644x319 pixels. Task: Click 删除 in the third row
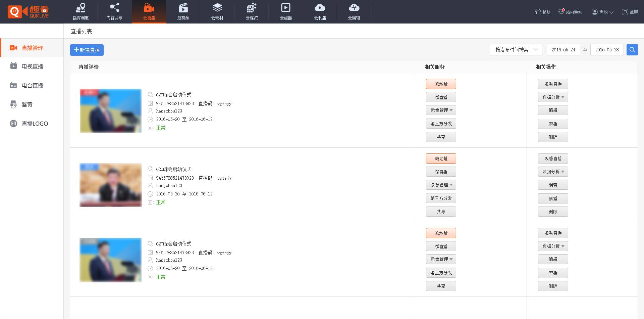(553, 286)
